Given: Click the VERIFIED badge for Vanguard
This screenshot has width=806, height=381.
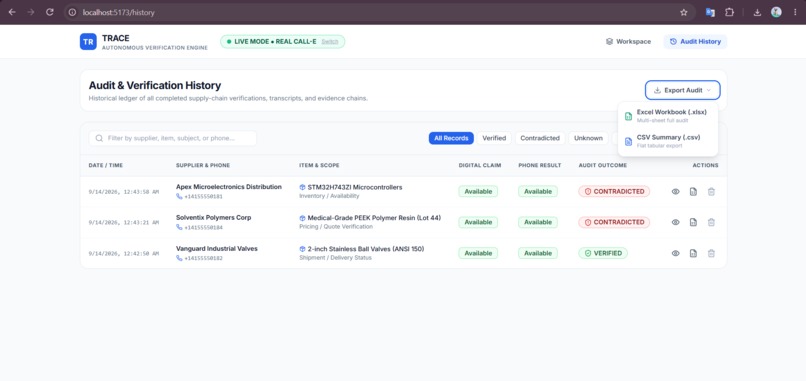Looking at the screenshot, I should pyautogui.click(x=603, y=253).
